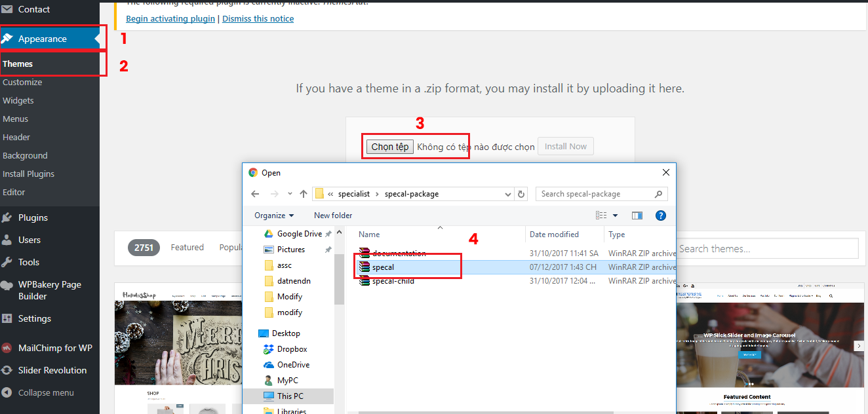Image resolution: width=868 pixels, height=414 pixels.
Task: Click the Collapse menu arrow icon
Action: [7, 392]
